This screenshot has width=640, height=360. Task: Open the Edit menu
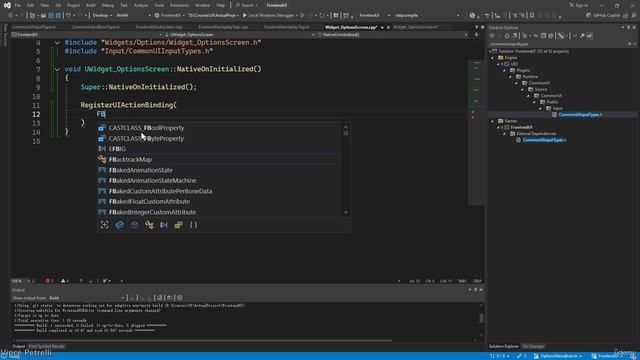point(31,5)
